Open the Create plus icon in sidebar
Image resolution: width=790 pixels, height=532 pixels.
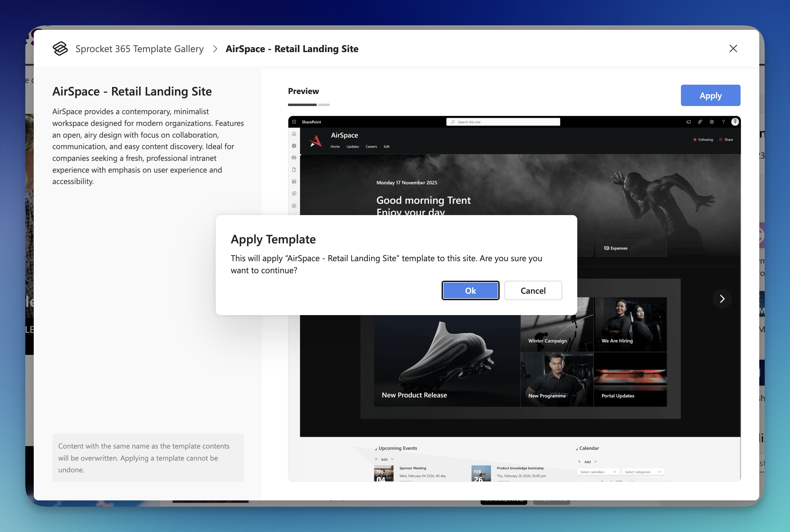click(x=294, y=206)
